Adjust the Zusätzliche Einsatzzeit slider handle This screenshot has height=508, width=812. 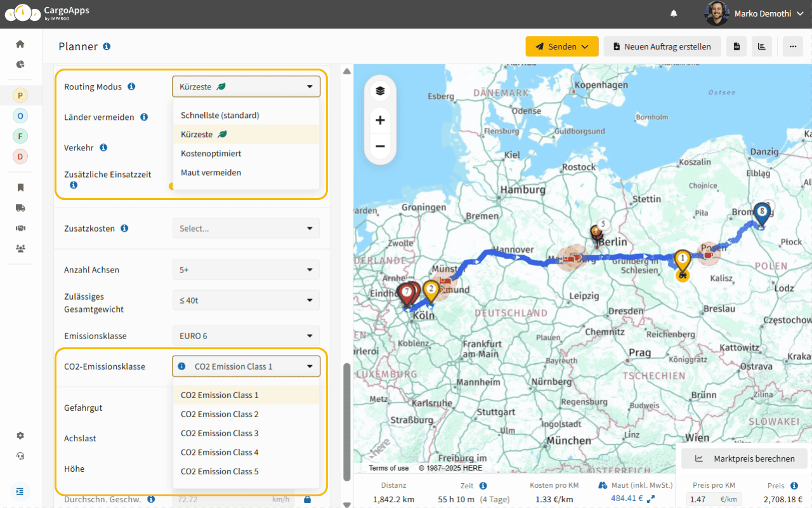coord(171,185)
